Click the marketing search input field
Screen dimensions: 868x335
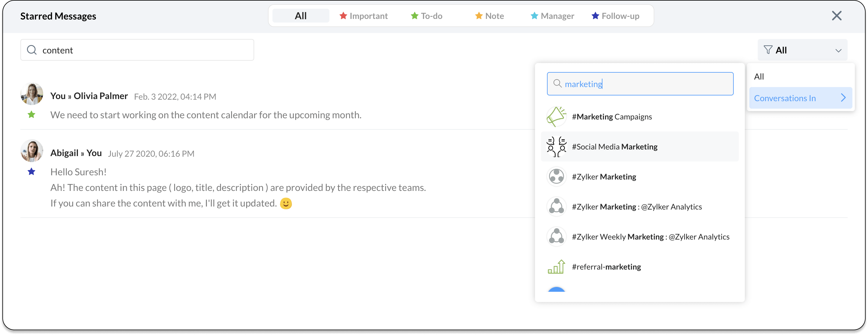point(640,83)
